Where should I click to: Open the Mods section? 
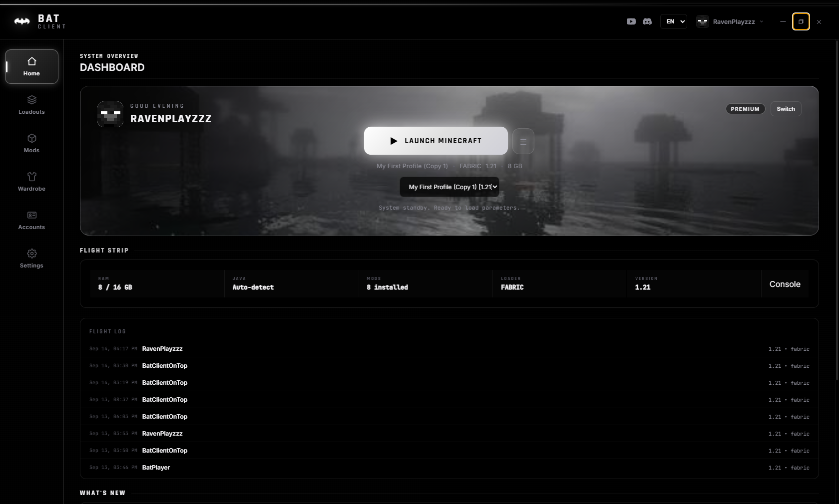click(31, 143)
